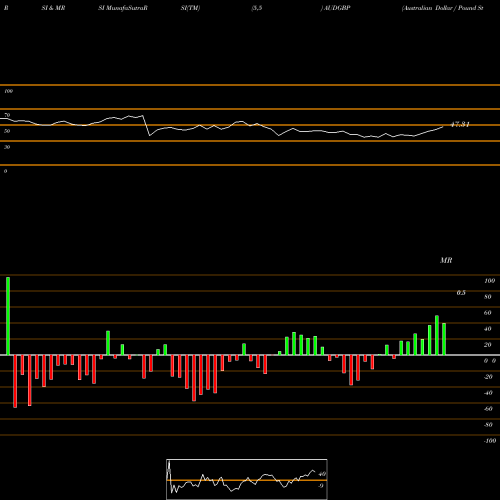Click the MR panel title
This screenshot has height=500, width=500.
[x=446, y=260]
